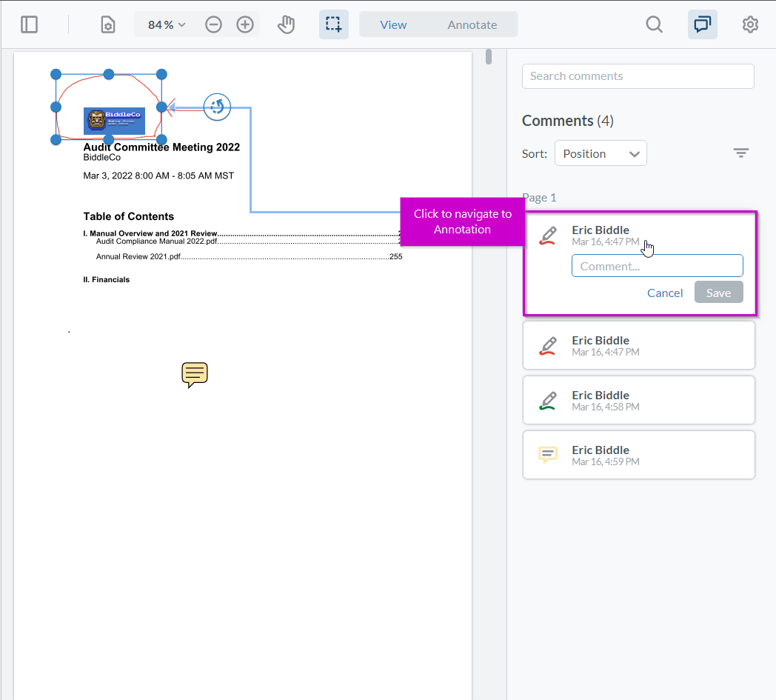Image resolution: width=776 pixels, height=700 pixels.
Task: Open the Sort Position dropdown
Action: pos(601,153)
